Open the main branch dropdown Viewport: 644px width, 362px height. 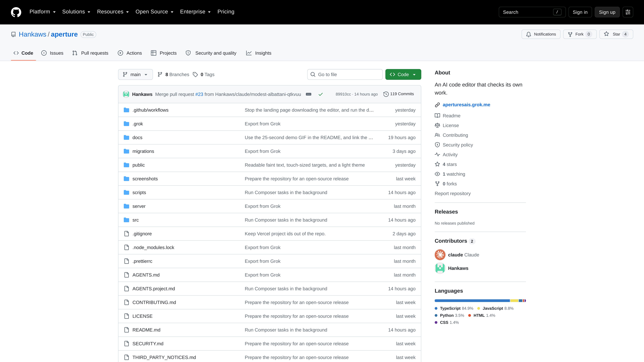[x=135, y=74]
